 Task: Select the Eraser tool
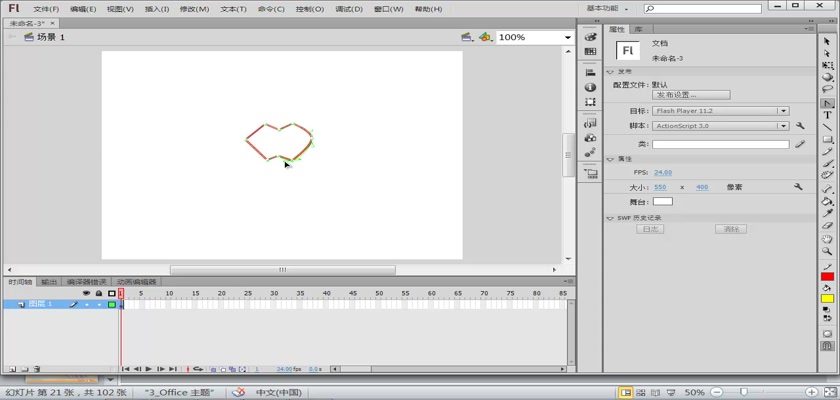[827, 225]
